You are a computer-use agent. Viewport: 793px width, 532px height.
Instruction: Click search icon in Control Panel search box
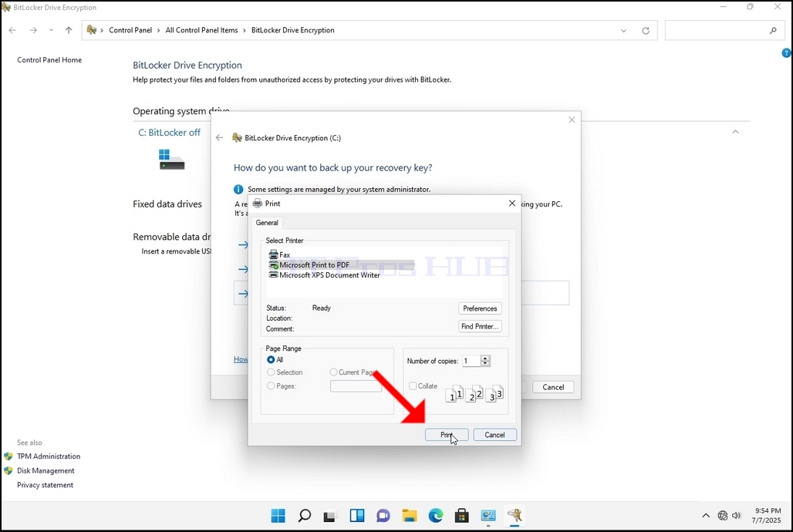coord(773,30)
